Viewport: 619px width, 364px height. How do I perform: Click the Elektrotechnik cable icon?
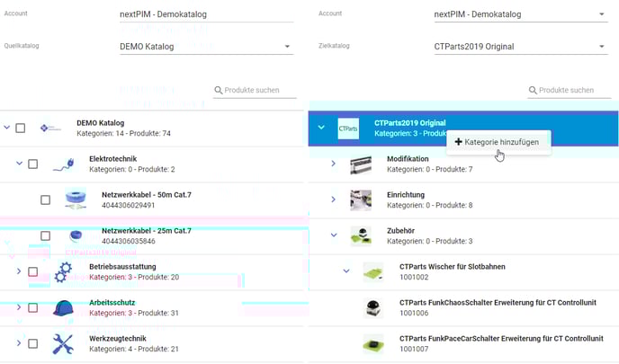click(x=64, y=164)
